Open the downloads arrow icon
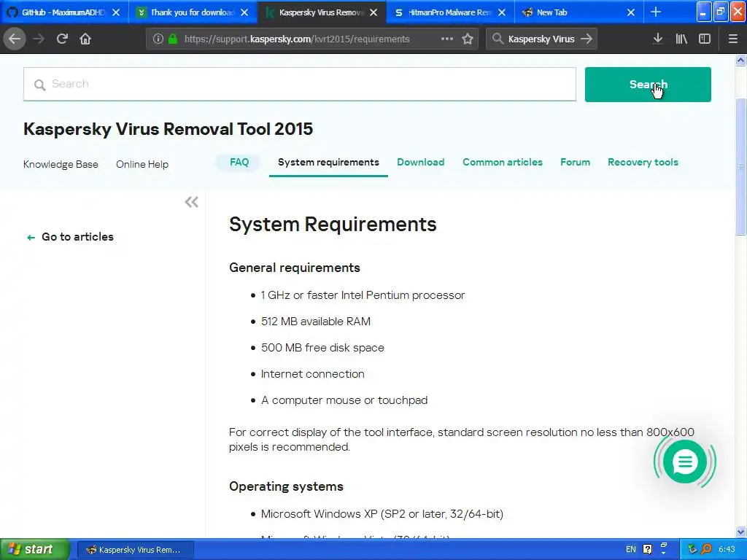Screen dimensions: 747x560 (x=658, y=39)
